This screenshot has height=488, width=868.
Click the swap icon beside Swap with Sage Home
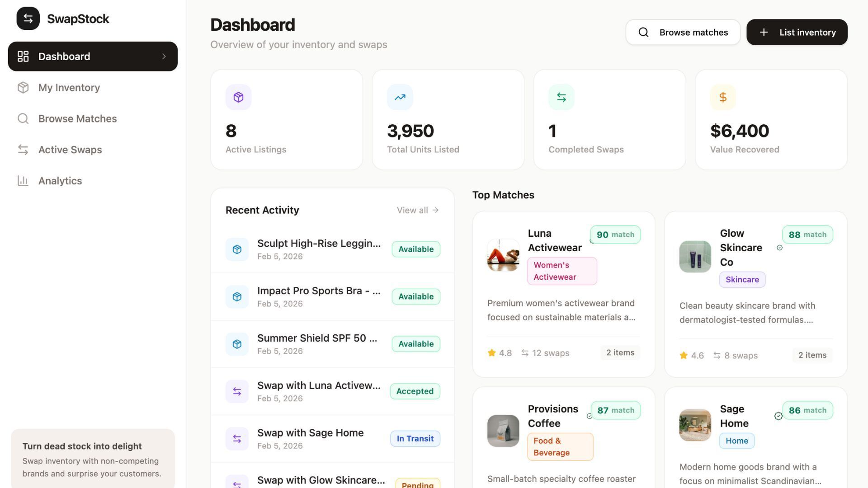(x=237, y=439)
